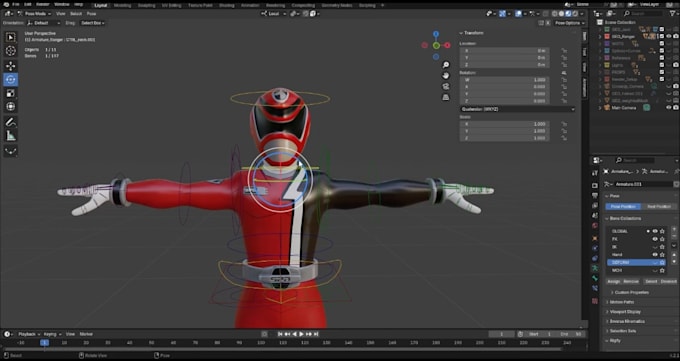The image size is (680, 361).
Task: Switch to the Modeling workspace tab
Action: click(x=122, y=6)
